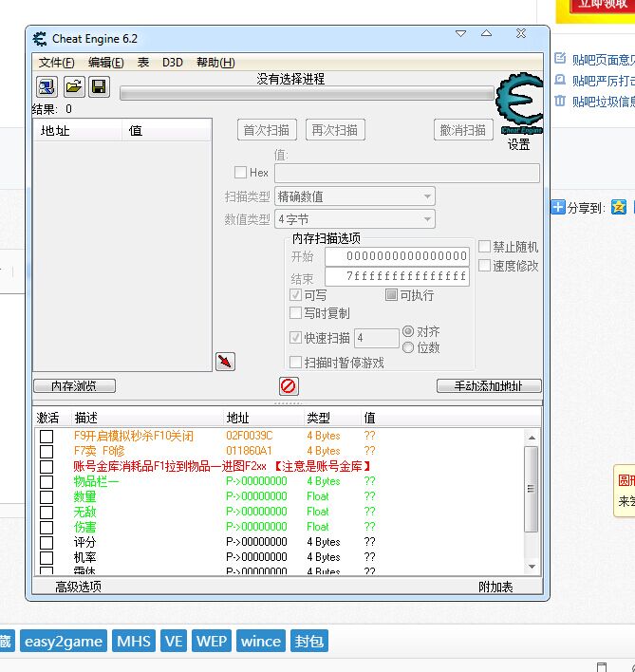Click 高级选项 at the bottom
Image resolution: width=635 pixels, height=672 pixels.
[x=78, y=587]
